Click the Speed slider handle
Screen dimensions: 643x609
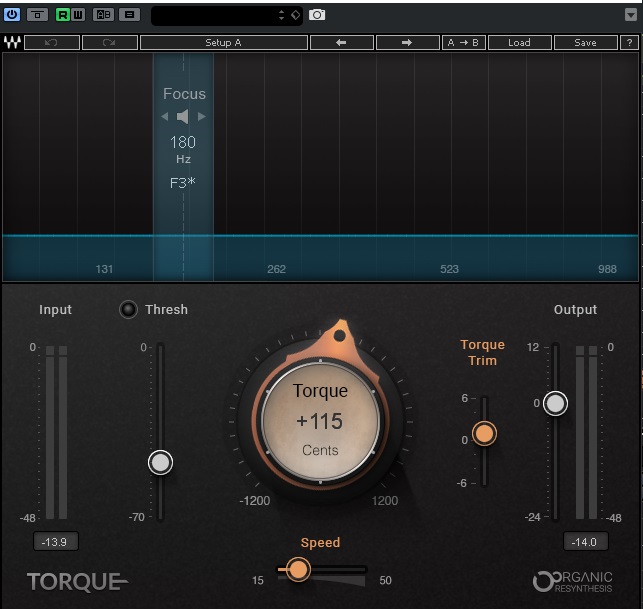(x=298, y=569)
